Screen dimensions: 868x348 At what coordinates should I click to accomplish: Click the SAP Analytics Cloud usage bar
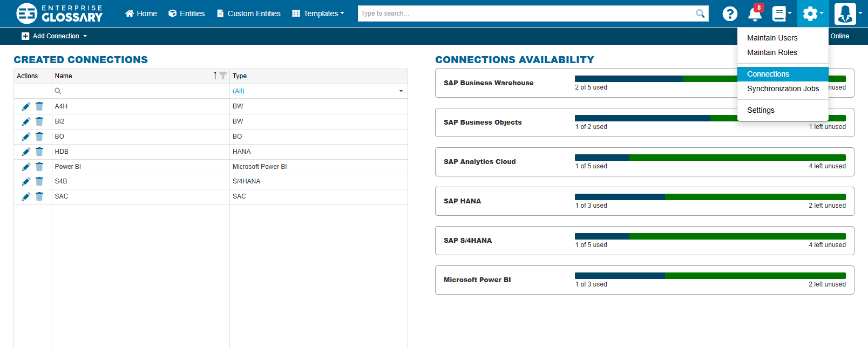click(710, 158)
